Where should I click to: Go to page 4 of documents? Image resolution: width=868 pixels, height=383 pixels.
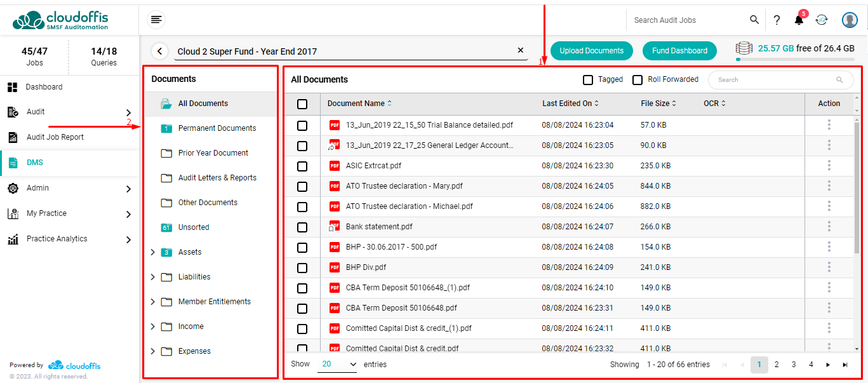click(811, 365)
